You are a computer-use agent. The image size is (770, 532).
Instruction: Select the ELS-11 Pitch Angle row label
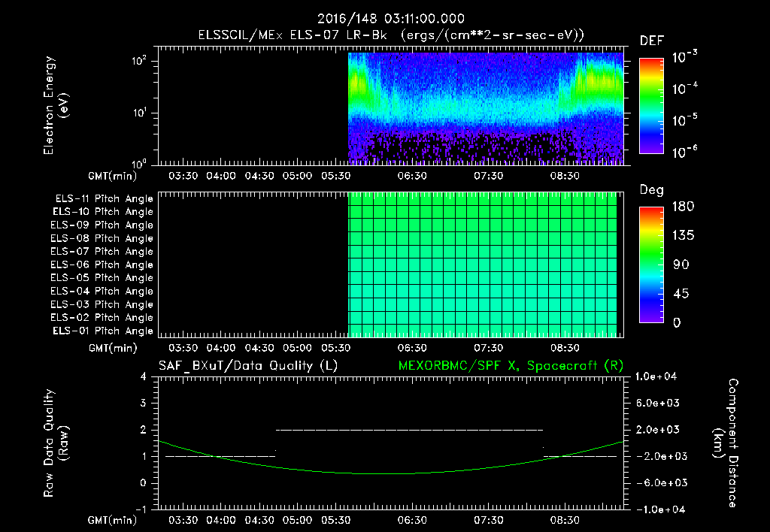pos(104,199)
